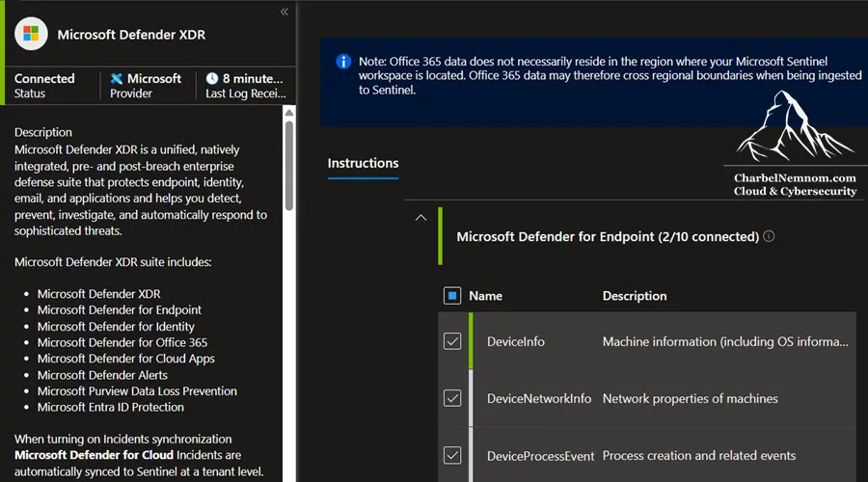The image size is (868, 482).
Task: Collapse the Microsoft Defender for Endpoint section
Action: pos(420,218)
